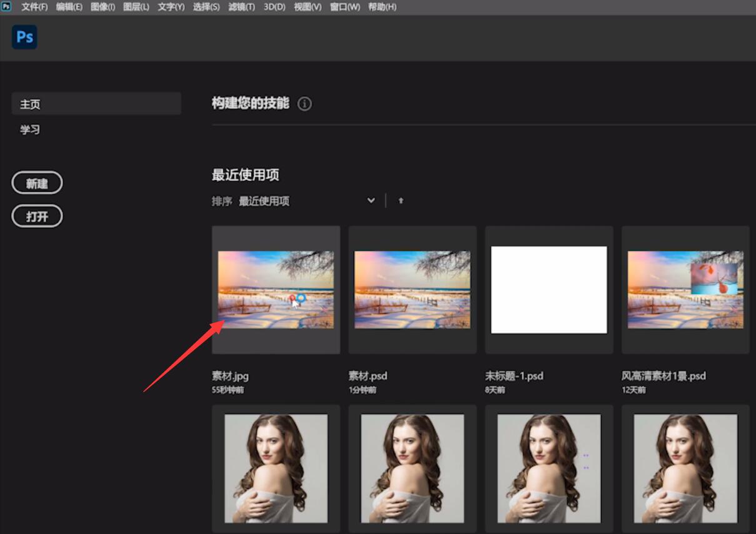
Task: Click the 构建您的技能 heading
Action: [x=251, y=104]
